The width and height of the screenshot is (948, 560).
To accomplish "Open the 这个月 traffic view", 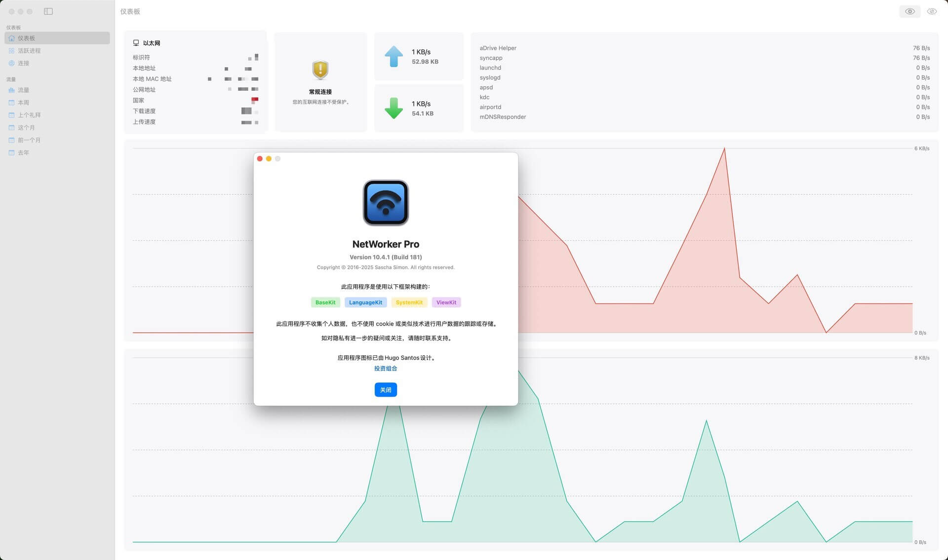I will tap(26, 127).
